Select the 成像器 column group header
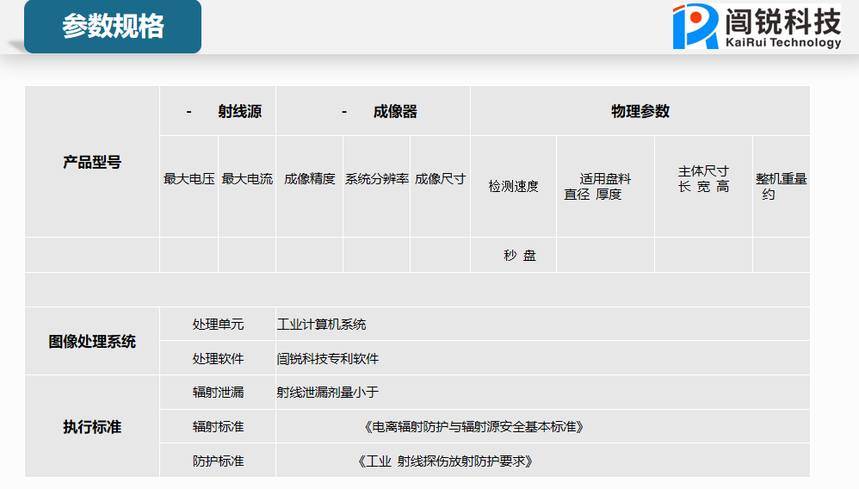 (373, 111)
